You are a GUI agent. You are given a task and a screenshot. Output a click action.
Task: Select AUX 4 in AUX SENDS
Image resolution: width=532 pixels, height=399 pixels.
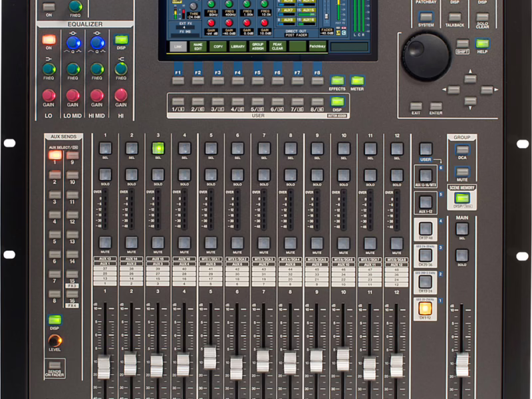[x=55, y=214]
